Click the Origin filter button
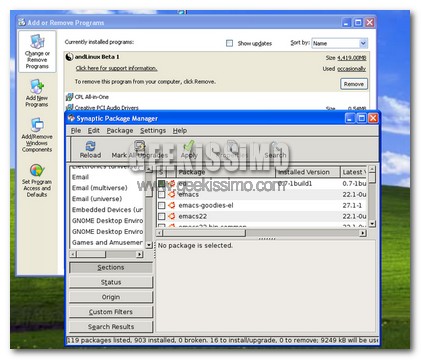The width and height of the screenshot is (421, 360). pyautogui.click(x=111, y=297)
